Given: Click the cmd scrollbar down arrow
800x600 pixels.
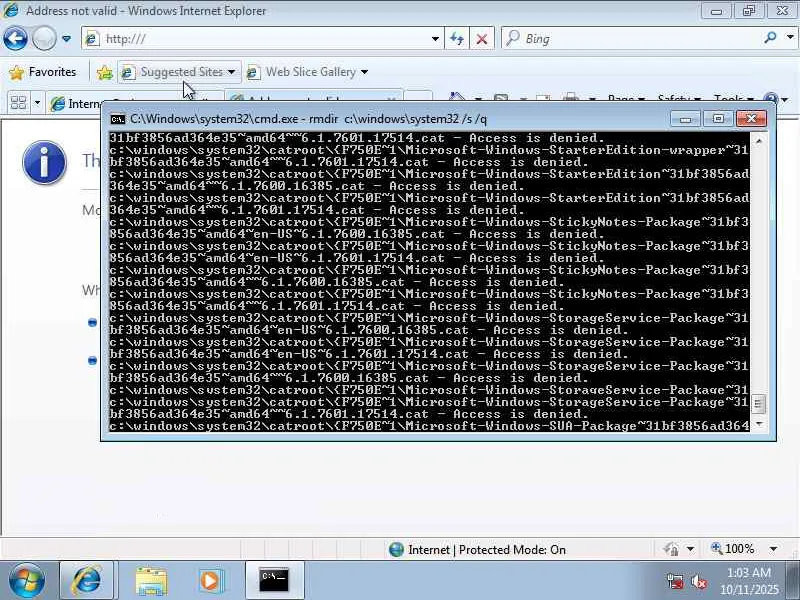Looking at the screenshot, I should [x=759, y=424].
